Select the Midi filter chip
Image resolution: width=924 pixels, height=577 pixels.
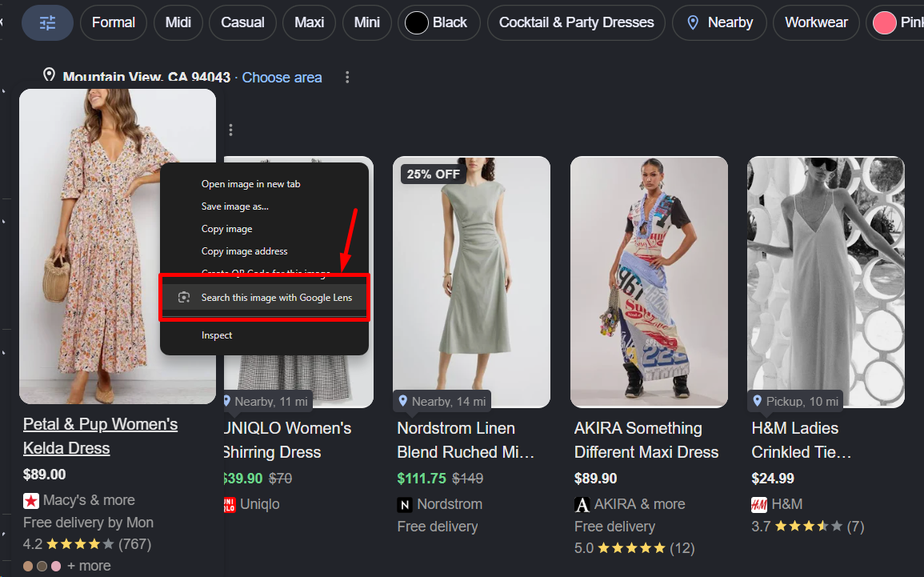click(x=178, y=23)
